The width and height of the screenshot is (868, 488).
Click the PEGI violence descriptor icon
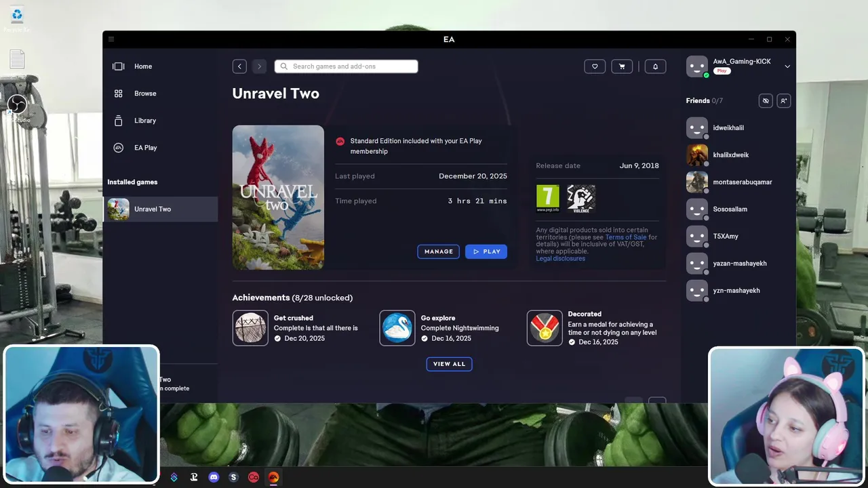581,199
